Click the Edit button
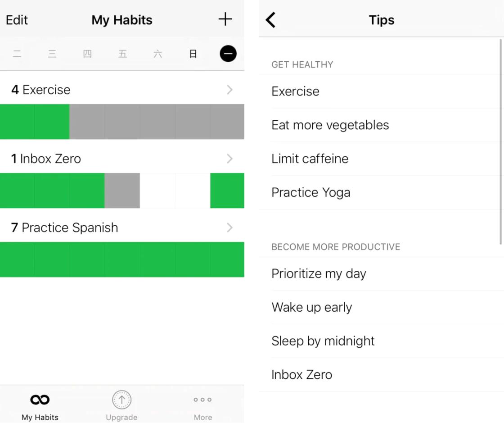504x423 pixels. click(x=17, y=20)
